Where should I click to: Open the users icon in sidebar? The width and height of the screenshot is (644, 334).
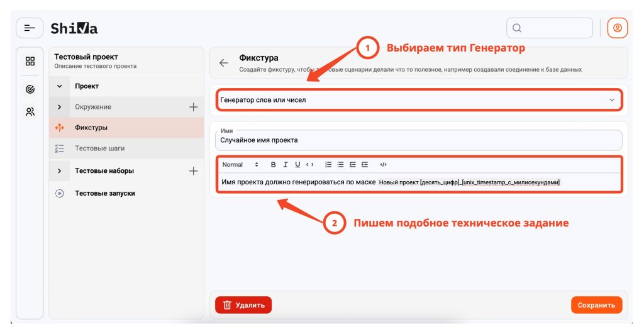pyautogui.click(x=30, y=112)
